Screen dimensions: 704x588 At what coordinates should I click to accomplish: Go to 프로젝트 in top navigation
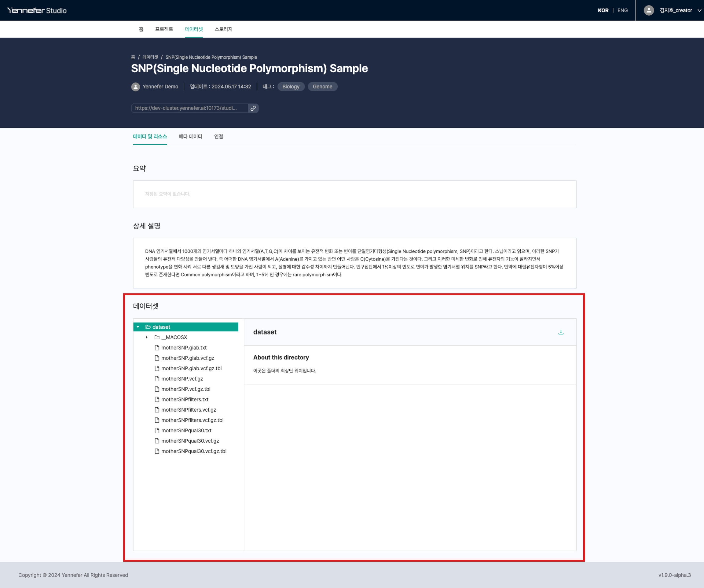point(164,29)
